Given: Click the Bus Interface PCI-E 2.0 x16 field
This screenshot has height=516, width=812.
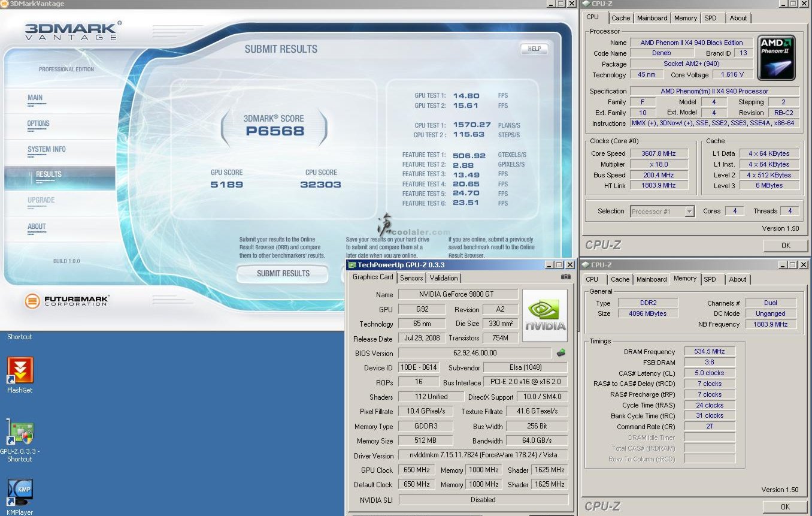Looking at the screenshot, I should 525,382.
